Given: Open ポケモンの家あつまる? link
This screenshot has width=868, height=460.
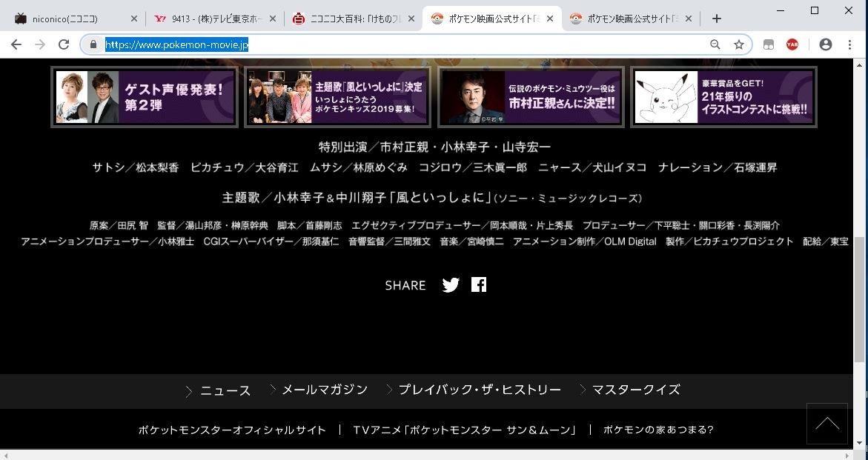Looking at the screenshot, I should 659,430.
